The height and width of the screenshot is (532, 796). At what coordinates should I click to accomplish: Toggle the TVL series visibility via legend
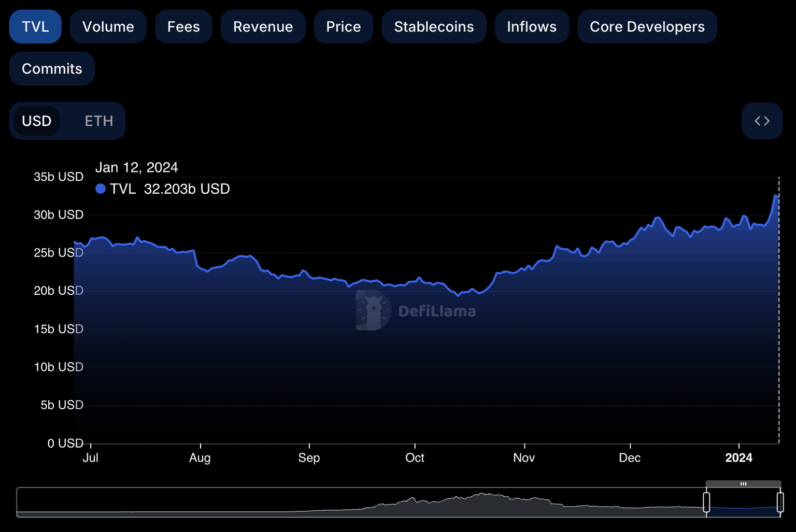coord(123,189)
